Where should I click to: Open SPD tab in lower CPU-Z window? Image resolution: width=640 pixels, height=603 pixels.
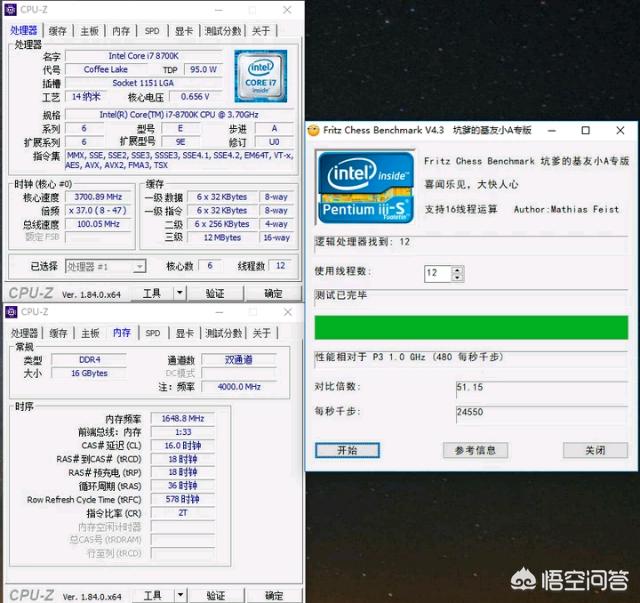[153, 333]
